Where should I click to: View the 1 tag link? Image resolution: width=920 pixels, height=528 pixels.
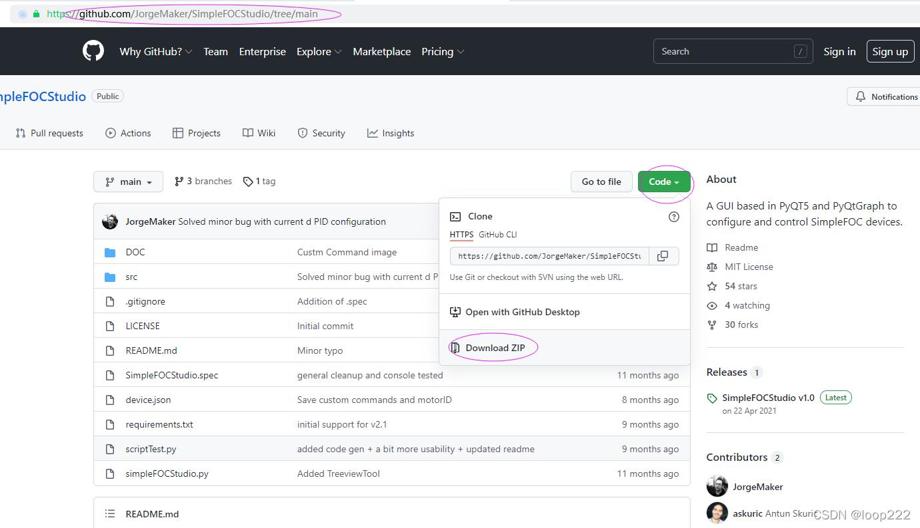(x=259, y=181)
